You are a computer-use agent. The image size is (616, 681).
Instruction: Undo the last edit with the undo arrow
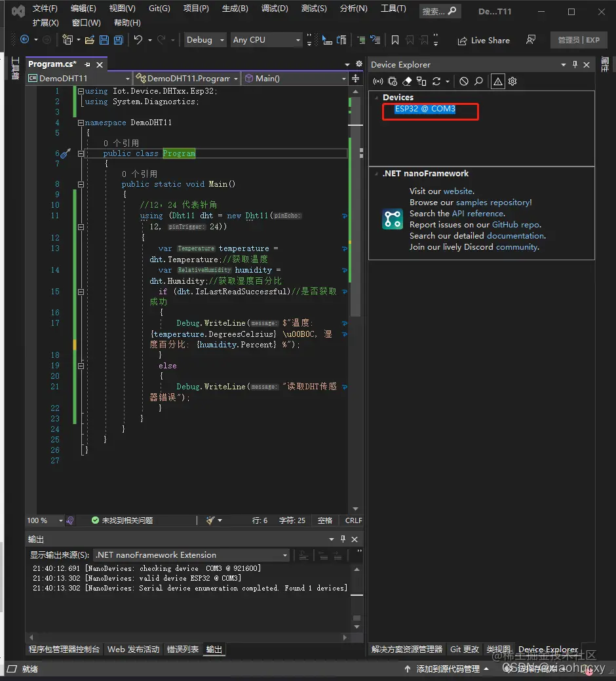[x=138, y=40]
